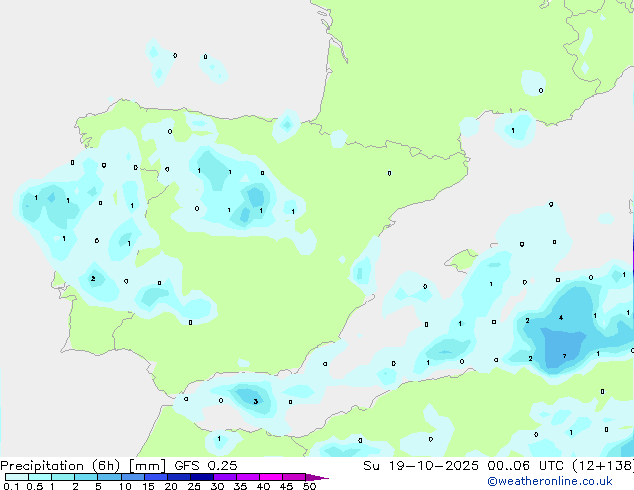The image size is (634, 490).
Task: Click the legend tick label "15"
Action: point(148,486)
